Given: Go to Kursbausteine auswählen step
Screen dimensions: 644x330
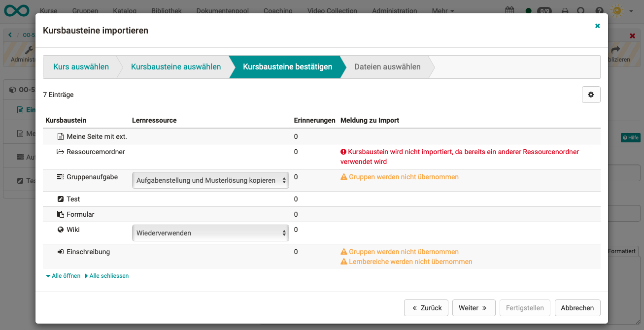Looking at the screenshot, I should click(176, 67).
